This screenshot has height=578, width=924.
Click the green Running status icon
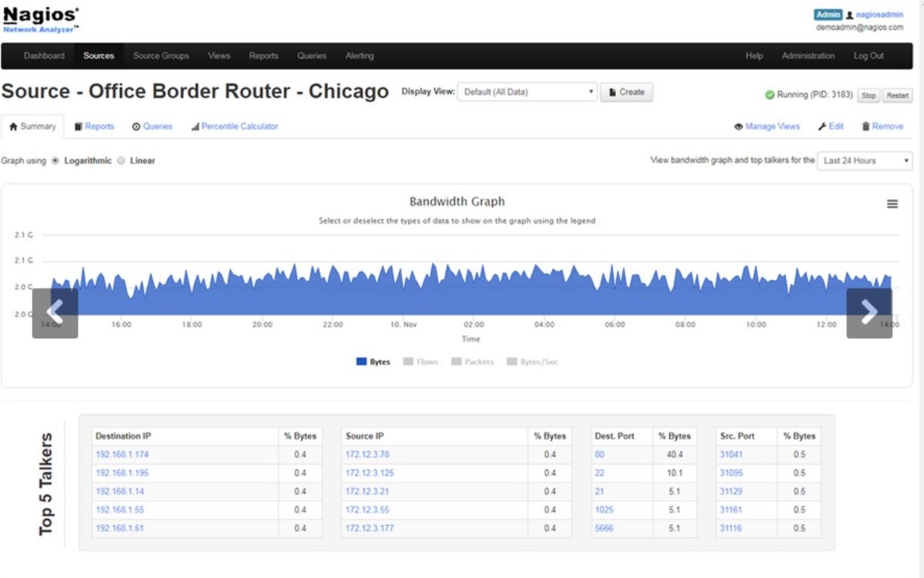pyautogui.click(x=769, y=96)
